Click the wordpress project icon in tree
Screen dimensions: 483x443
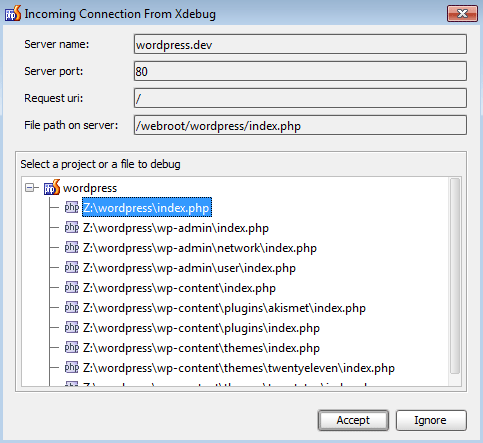[52, 187]
